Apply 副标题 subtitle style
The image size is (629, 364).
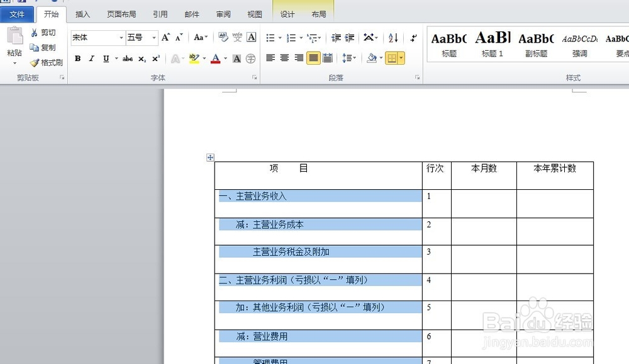click(x=536, y=44)
